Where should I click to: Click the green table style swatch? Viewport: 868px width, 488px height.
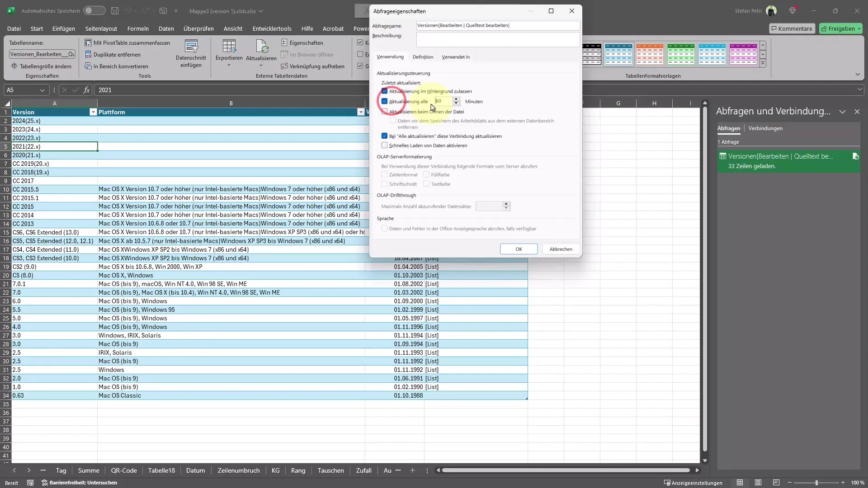tap(681, 54)
